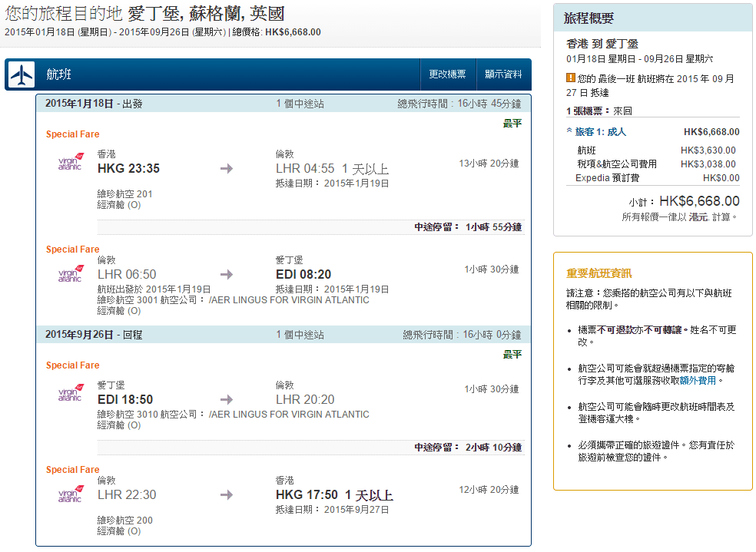Click the 2015年9月26日 - 回程 section header
The width and height of the screenshot is (756, 552).
pos(94,335)
